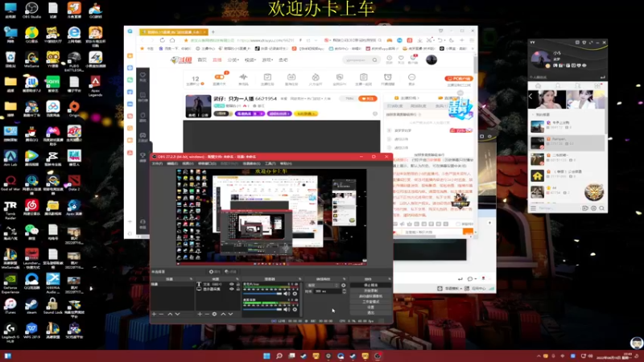The width and height of the screenshot is (644, 362).
Task: Go to Douyu 首页 home tab
Action: 202,60
